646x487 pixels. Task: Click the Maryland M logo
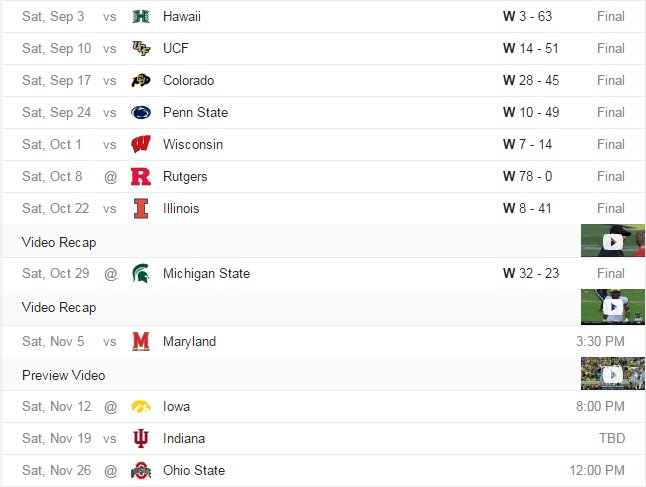tap(141, 342)
